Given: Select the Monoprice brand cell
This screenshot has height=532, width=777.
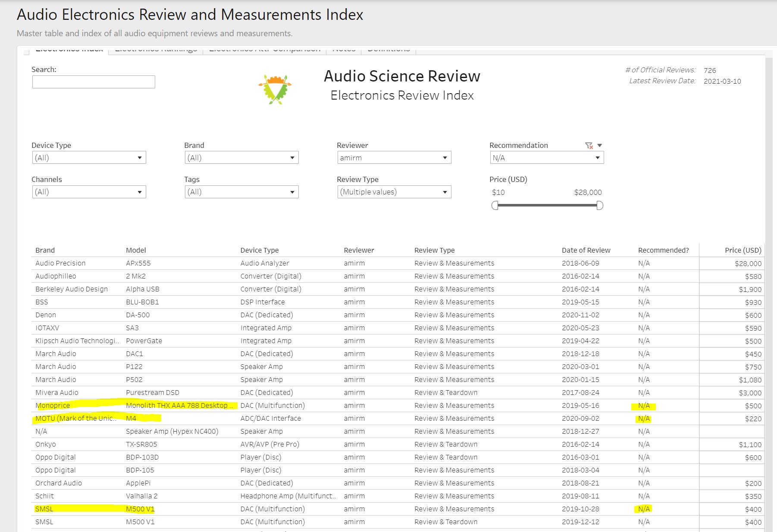Looking at the screenshot, I should point(53,405).
